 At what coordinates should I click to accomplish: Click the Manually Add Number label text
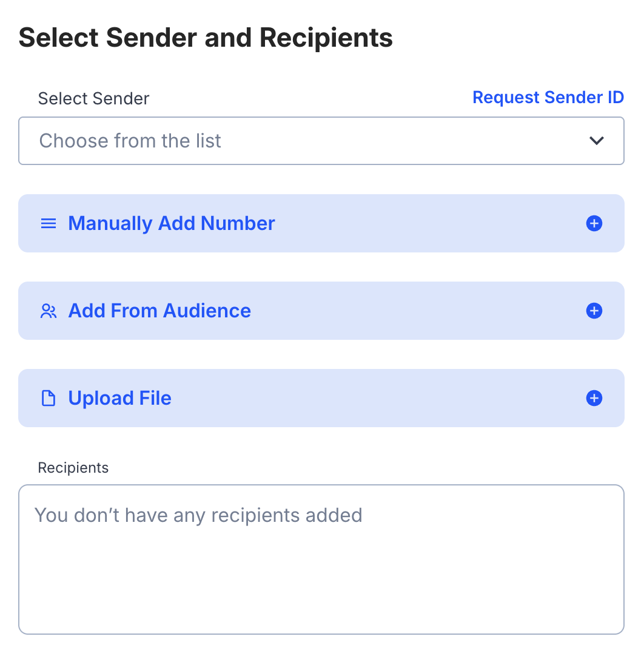pyautogui.click(x=172, y=223)
